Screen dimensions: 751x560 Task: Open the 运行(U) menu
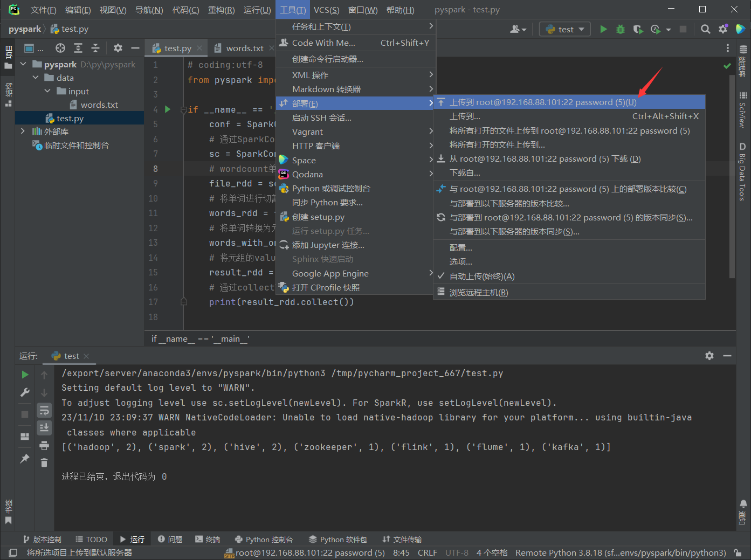pyautogui.click(x=257, y=10)
